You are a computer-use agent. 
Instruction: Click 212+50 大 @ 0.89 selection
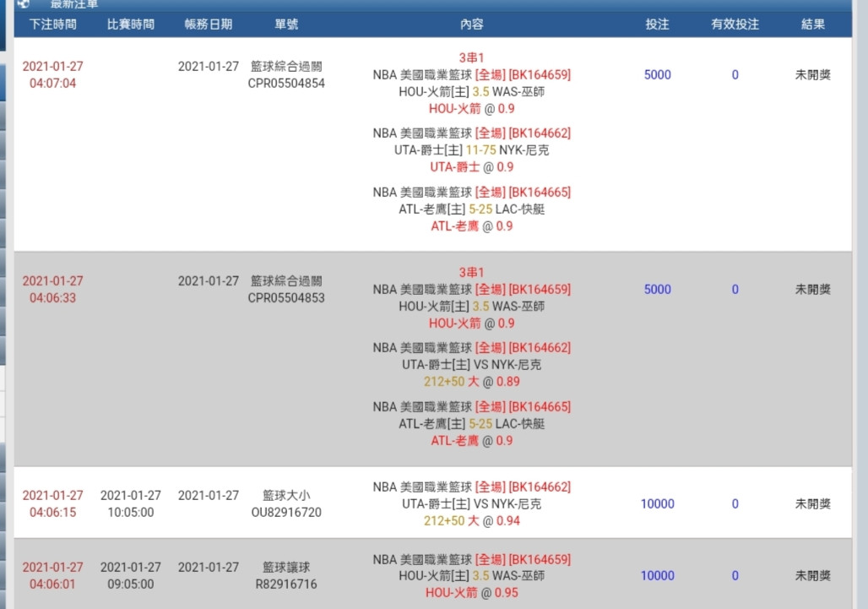click(x=472, y=382)
